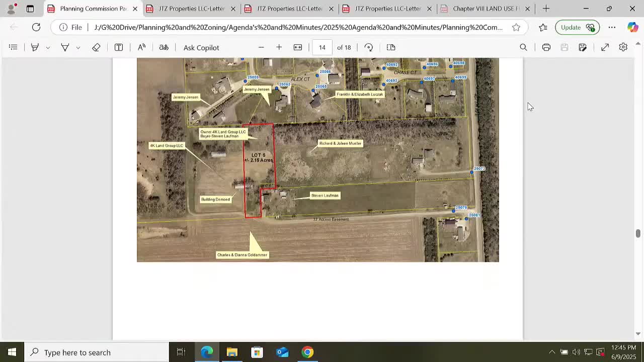Click the page number input field

click(322, 47)
